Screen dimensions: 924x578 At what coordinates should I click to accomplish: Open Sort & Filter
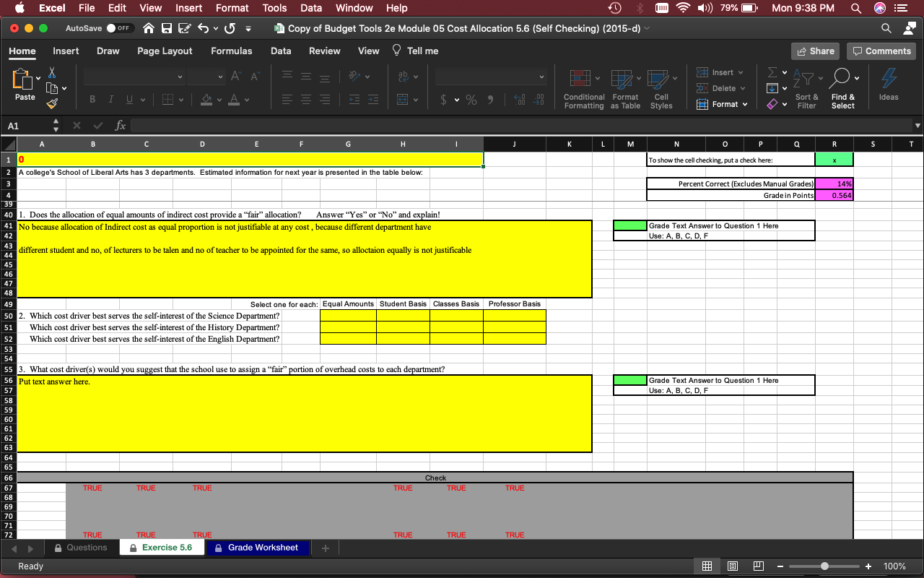coord(806,89)
